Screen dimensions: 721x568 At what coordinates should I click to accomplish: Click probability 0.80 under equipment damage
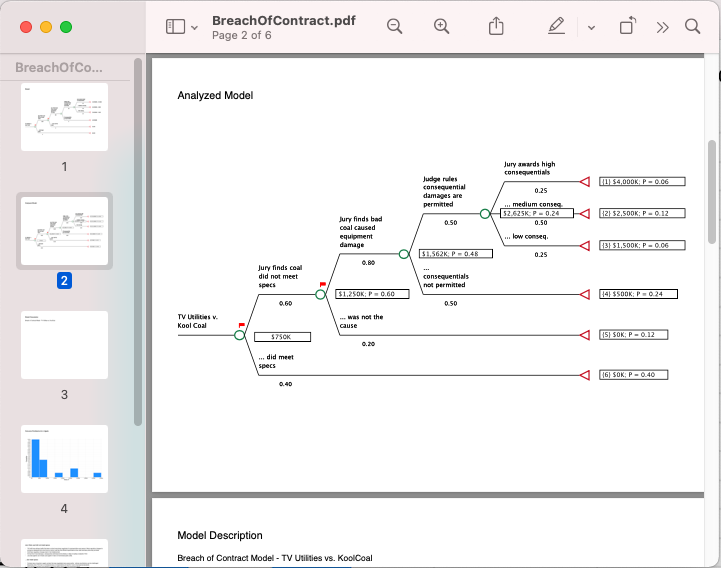(x=368, y=263)
